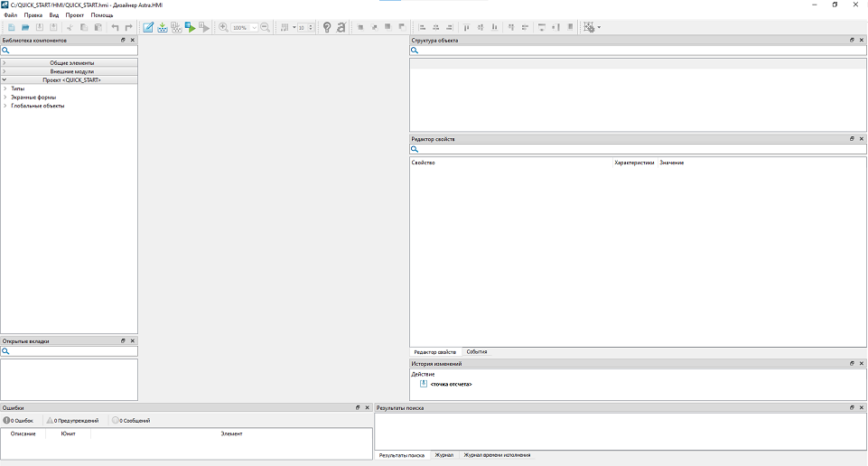The width and height of the screenshot is (868, 466).
Task: Open the Проект menu
Action: tap(74, 15)
